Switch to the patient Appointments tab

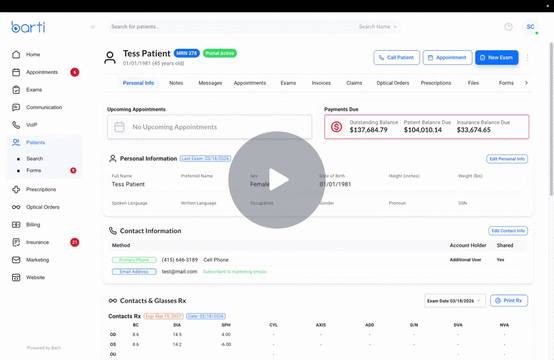tap(250, 83)
